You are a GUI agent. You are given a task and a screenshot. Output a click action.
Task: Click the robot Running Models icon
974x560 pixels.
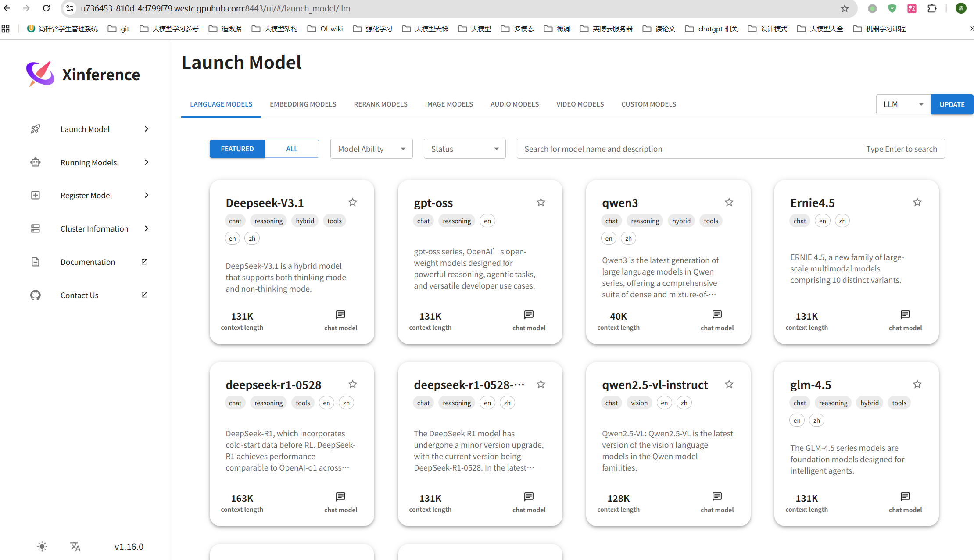(x=36, y=162)
